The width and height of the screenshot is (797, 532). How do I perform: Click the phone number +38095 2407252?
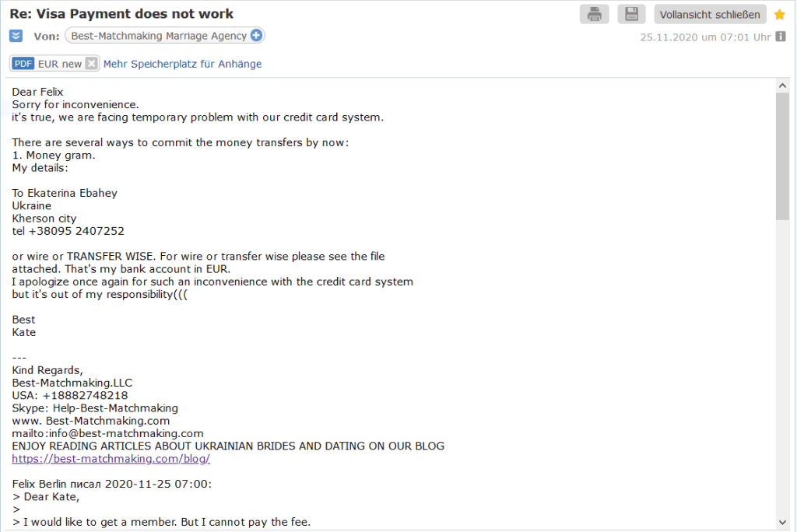click(x=76, y=231)
